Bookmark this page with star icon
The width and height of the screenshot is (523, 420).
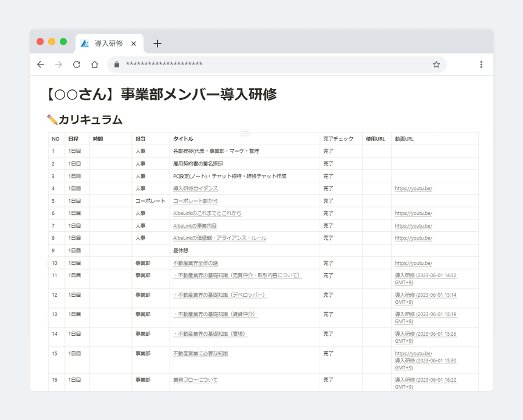pyautogui.click(x=436, y=64)
